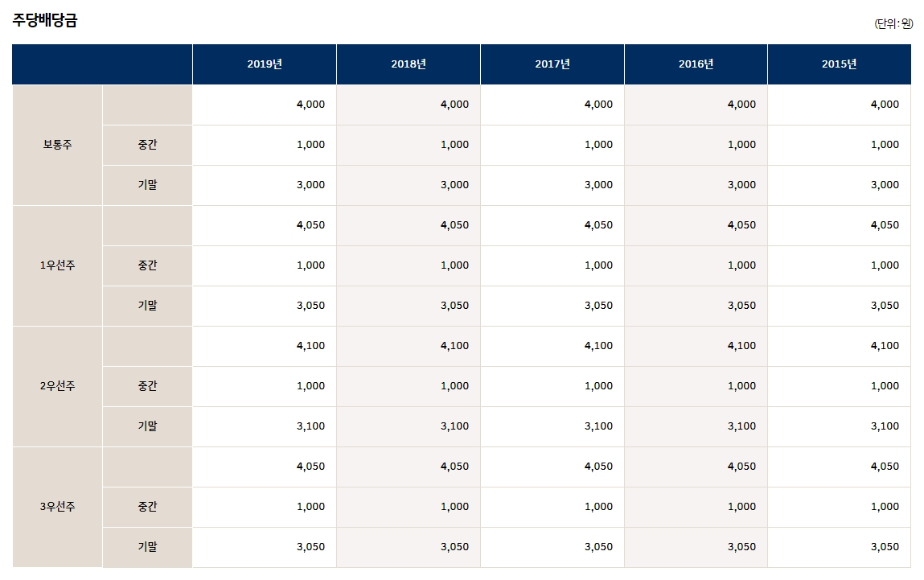Select the 2019년 column header

click(x=265, y=64)
